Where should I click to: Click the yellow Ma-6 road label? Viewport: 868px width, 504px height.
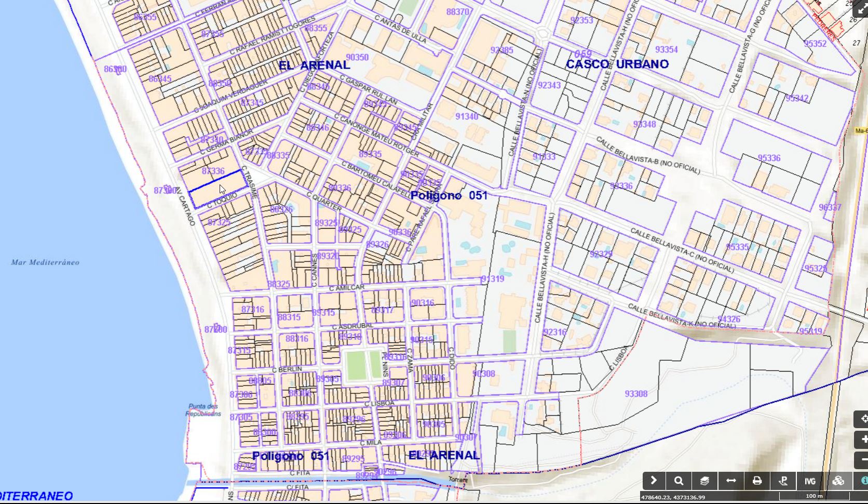861,131
